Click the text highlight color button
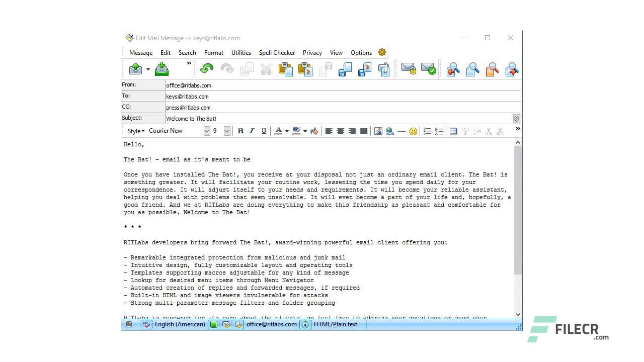Screen dimensions: 644x362 click(296, 131)
